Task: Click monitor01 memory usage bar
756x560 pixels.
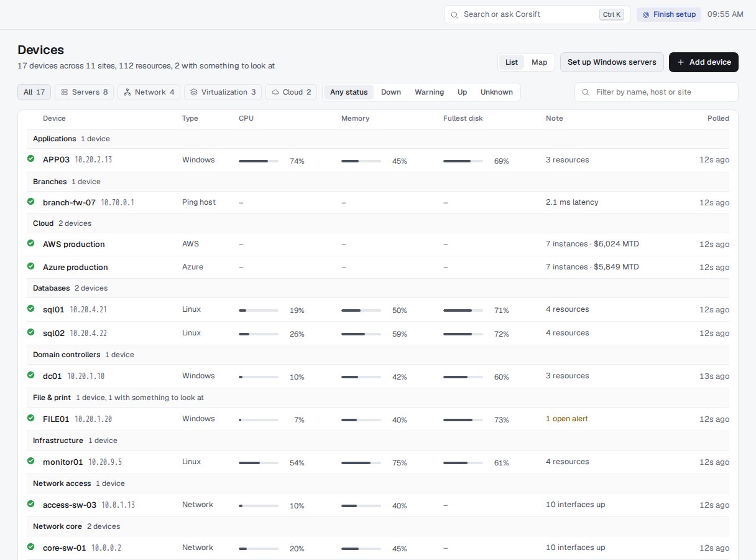Action: (x=361, y=463)
